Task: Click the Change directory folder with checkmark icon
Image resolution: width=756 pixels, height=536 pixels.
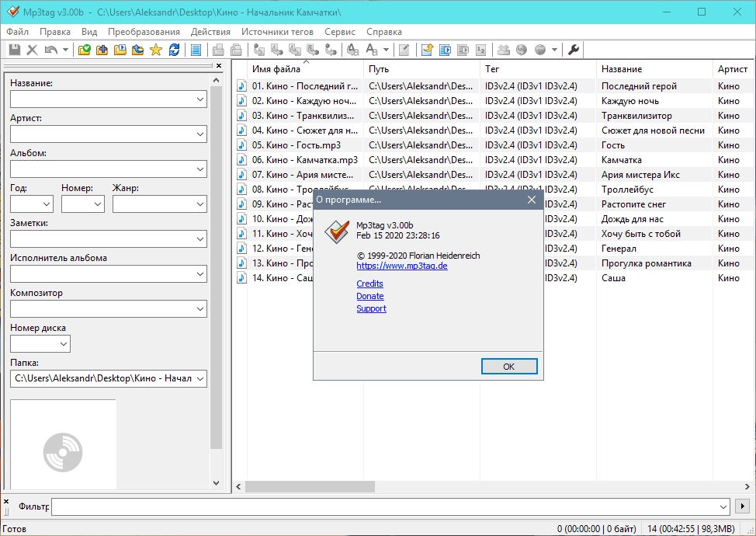Action: pos(85,50)
